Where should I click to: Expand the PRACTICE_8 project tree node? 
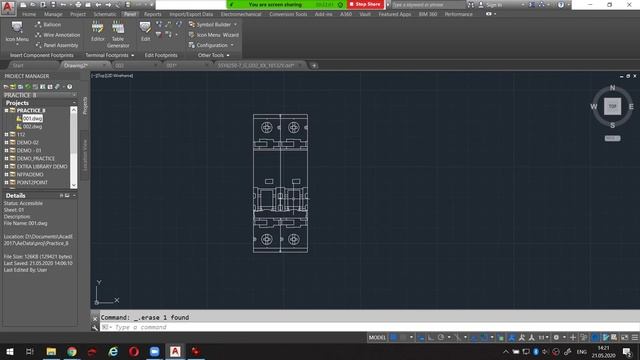[x=7, y=111]
